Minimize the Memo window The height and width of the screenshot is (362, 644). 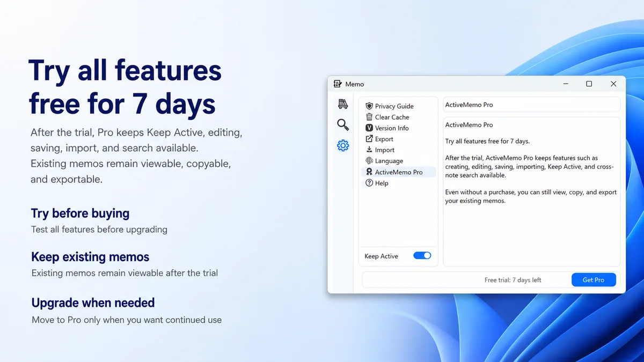pos(566,84)
